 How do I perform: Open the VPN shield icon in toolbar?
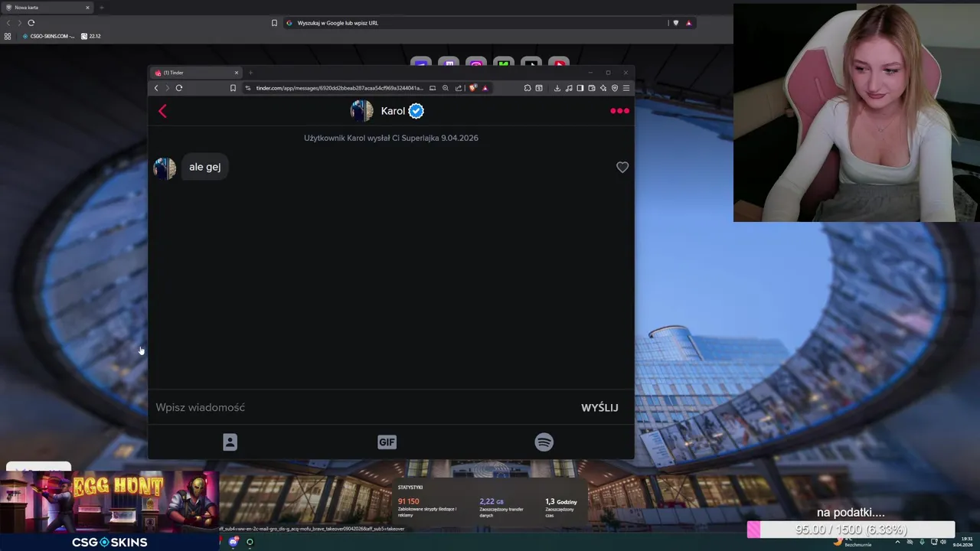[615, 88]
